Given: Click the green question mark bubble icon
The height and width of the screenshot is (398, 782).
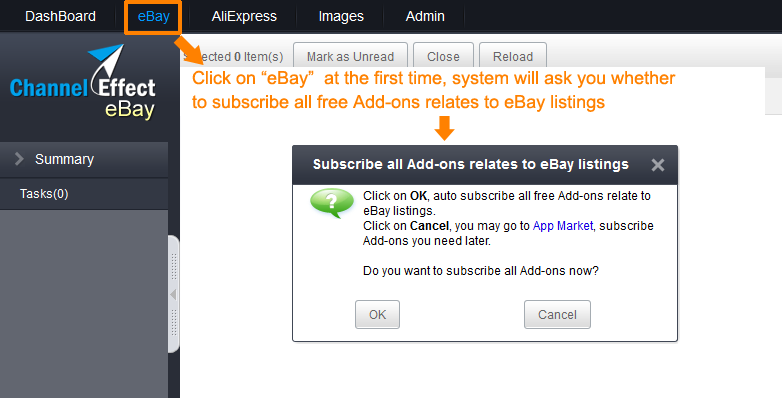Looking at the screenshot, I should 332,203.
